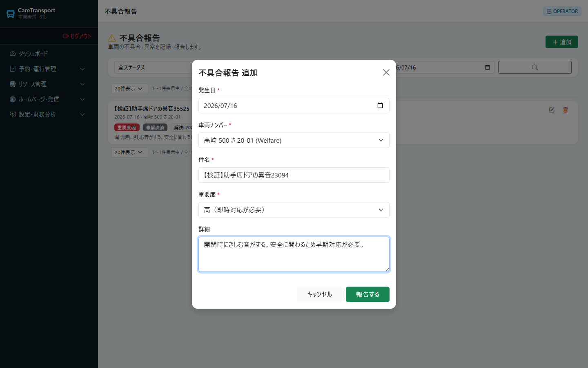Viewport: 588px width, 368px height.
Task: Click the 予約・運行管理 calendar icon
Action: [x=13, y=69]
